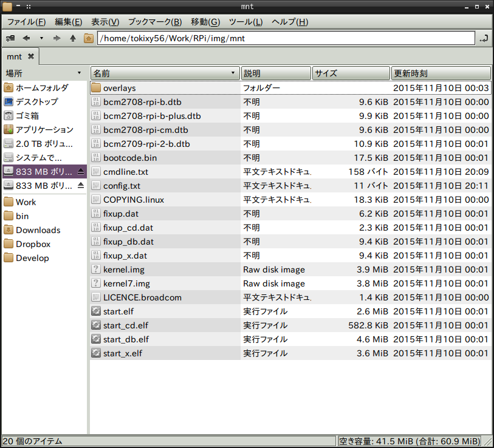Select the 2.0 TB volume in sidebar
Image resolution: width=494 pixels, height=448 pixels.
click(x=44, y=143)
